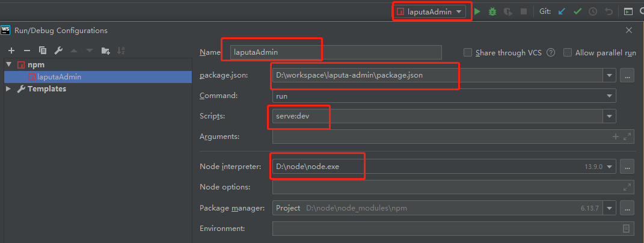Click the Git commit checkmark icon
Viewport: 644px width, 243px height.
(577, 11)
